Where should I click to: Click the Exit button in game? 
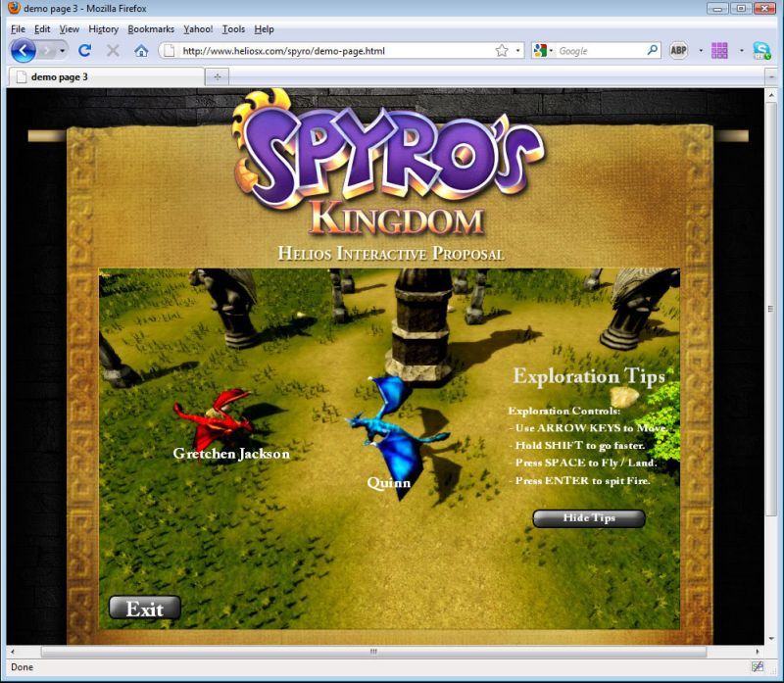(145, 609)
